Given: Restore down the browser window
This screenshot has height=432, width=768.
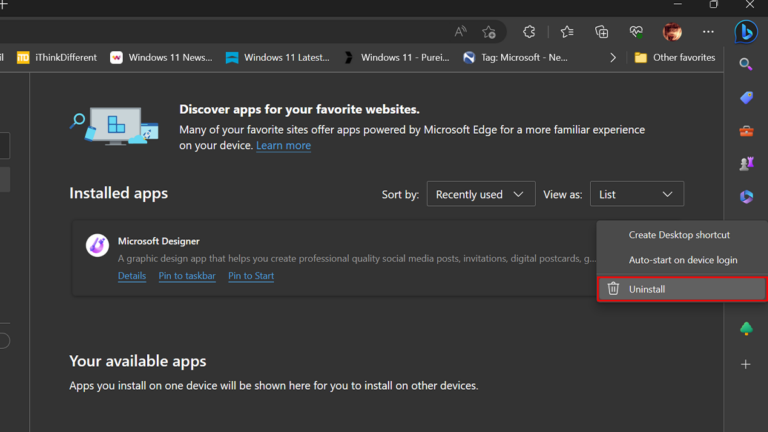Looking at the screenshot, I should (714, 4).
